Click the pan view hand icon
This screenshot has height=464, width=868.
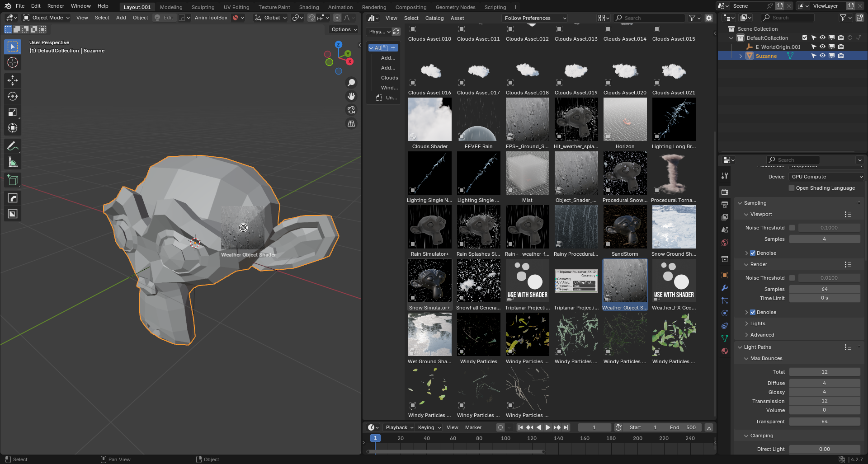[351, 96]
